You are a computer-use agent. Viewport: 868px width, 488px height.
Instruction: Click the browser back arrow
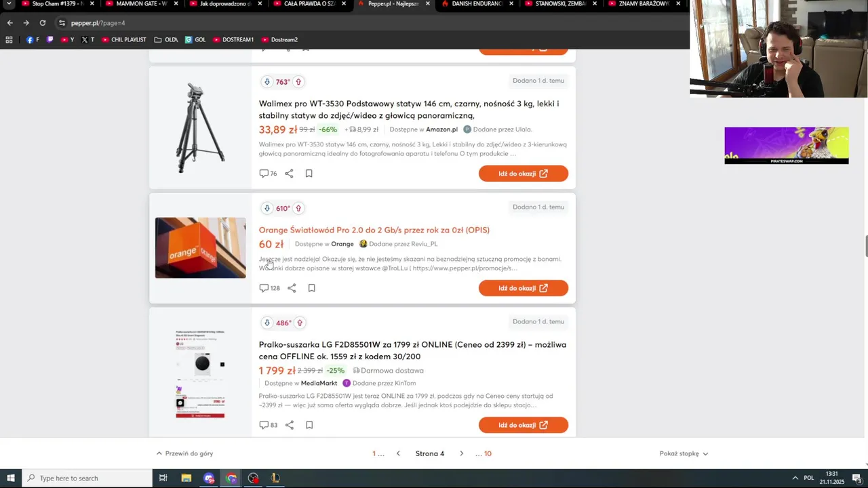pyautogui.click(x=9, y=23)
